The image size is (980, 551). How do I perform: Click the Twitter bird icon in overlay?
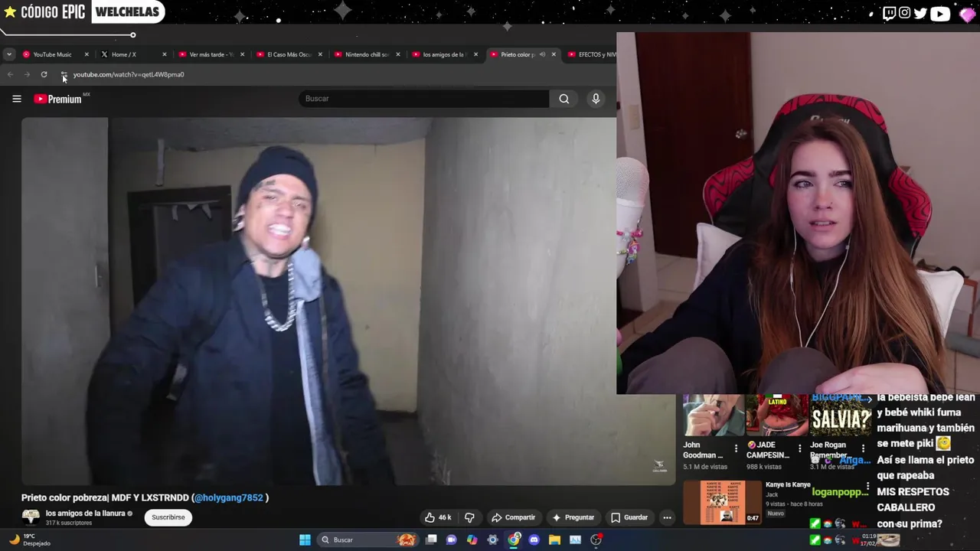[920, 13]
